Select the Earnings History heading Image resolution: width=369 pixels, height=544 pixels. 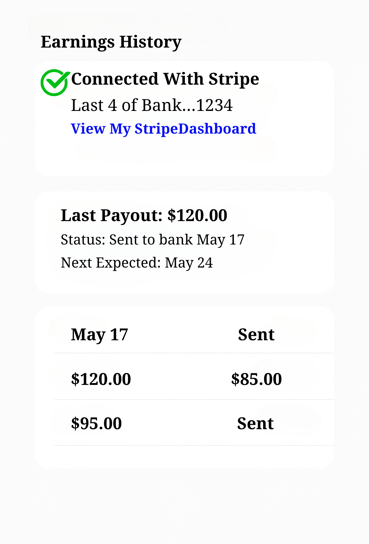[x=111, y=42]
